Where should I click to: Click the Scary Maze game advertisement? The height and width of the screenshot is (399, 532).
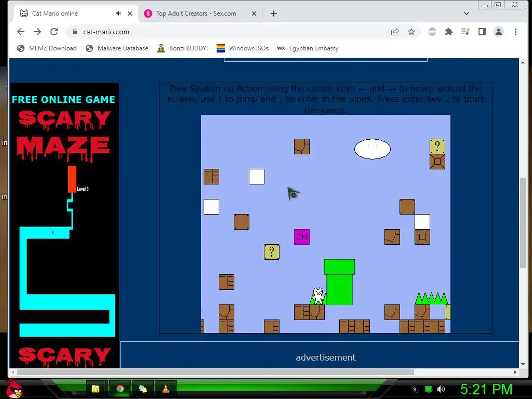click(64, 225)
